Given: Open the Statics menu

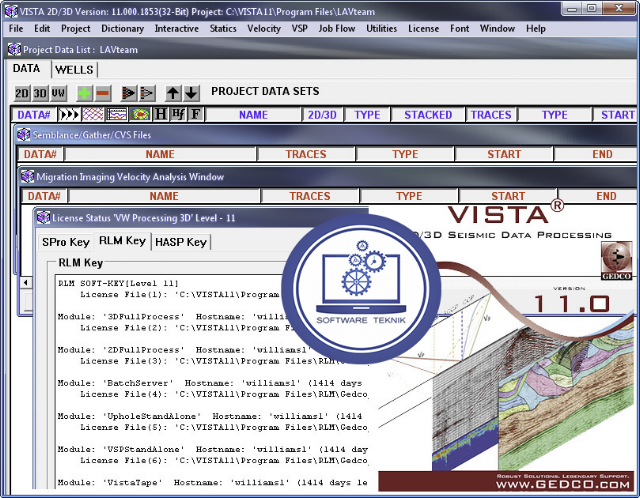Looking at the screenshot, I should [x=223, y=29].
